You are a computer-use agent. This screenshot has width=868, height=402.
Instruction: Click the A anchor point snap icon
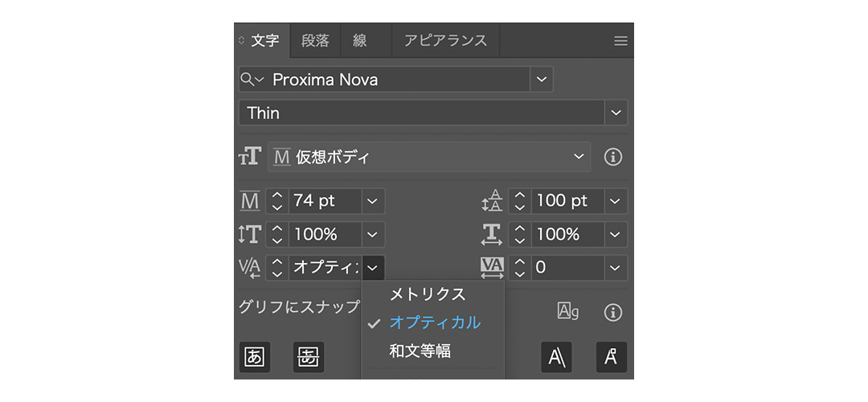coord(611,357)
